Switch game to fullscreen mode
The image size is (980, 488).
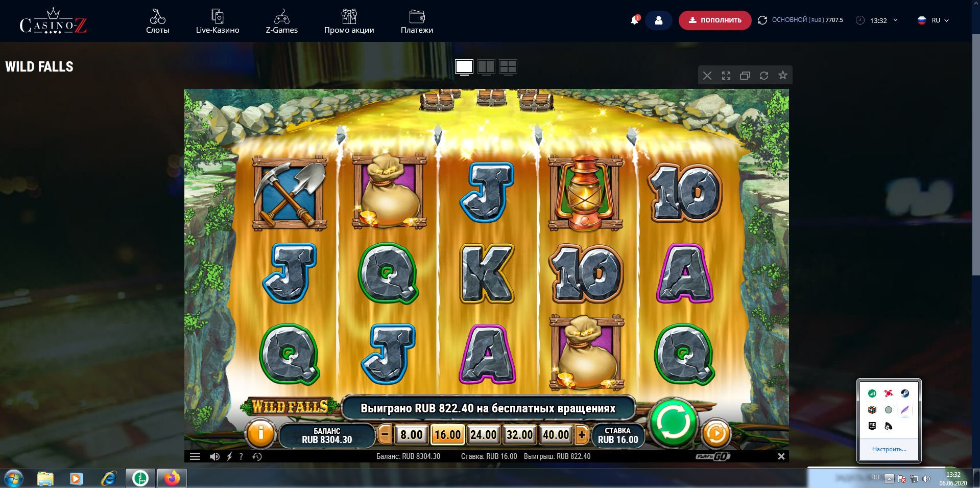click(726, 76)
